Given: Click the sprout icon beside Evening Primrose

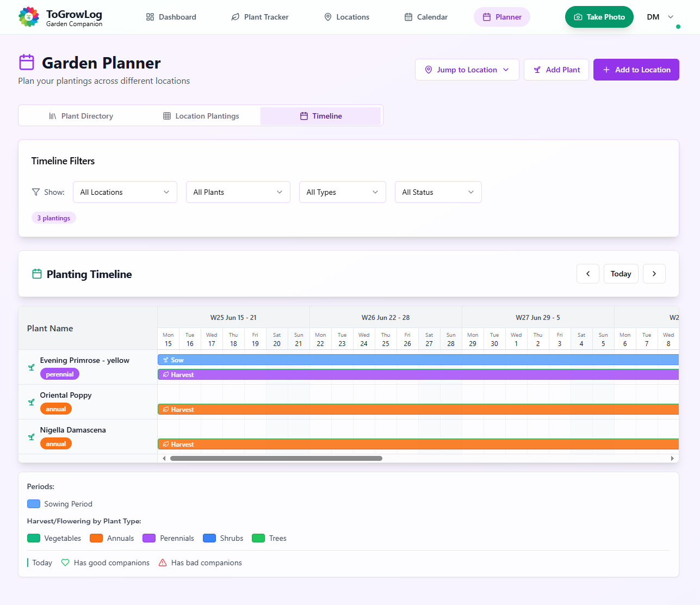Looking at the screenshot, I should pos(32,367).
